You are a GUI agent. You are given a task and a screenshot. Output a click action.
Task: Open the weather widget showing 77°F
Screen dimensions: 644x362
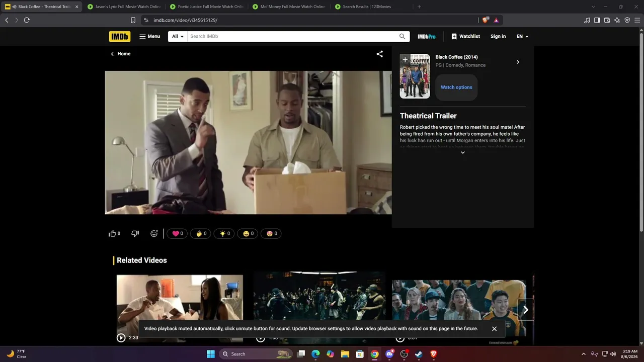coord(17,354)
